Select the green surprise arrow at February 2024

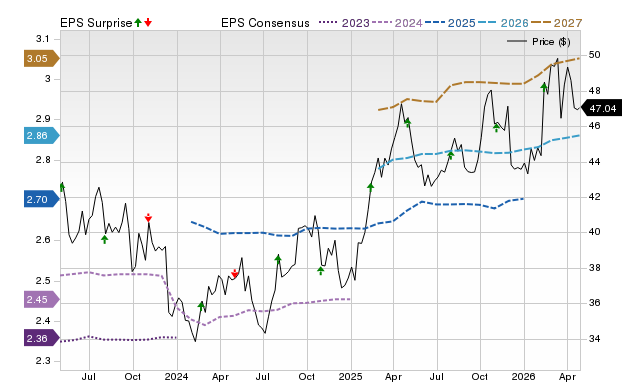(x=201, y=306)
